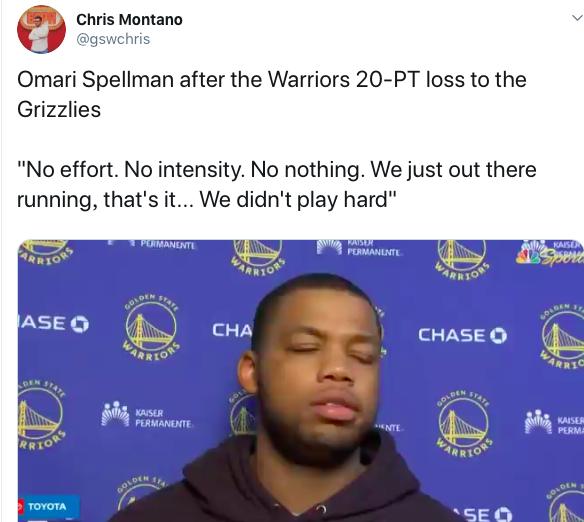Click Kaiser Permanente logo above speaker's head
The width and height of the screenshot is (584, 522).
[359, 247]
